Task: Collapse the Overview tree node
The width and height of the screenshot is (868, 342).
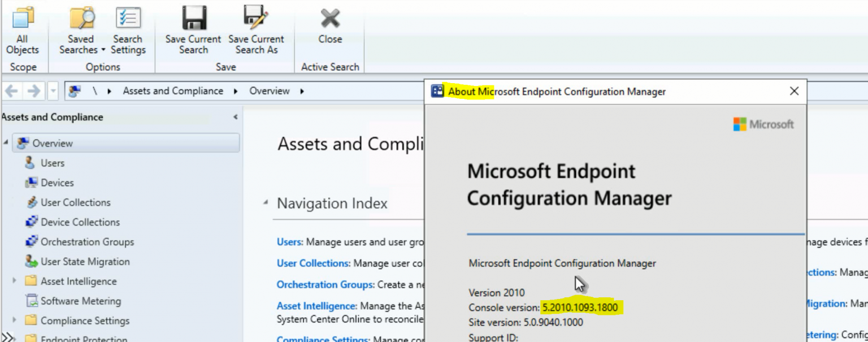Action: coord(6,142)
